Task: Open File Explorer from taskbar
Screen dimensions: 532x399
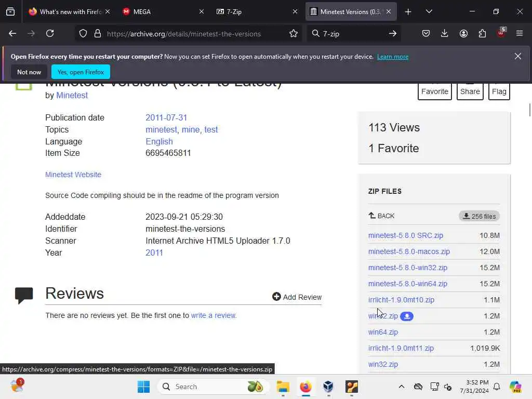Action: [x=283, y=387]
